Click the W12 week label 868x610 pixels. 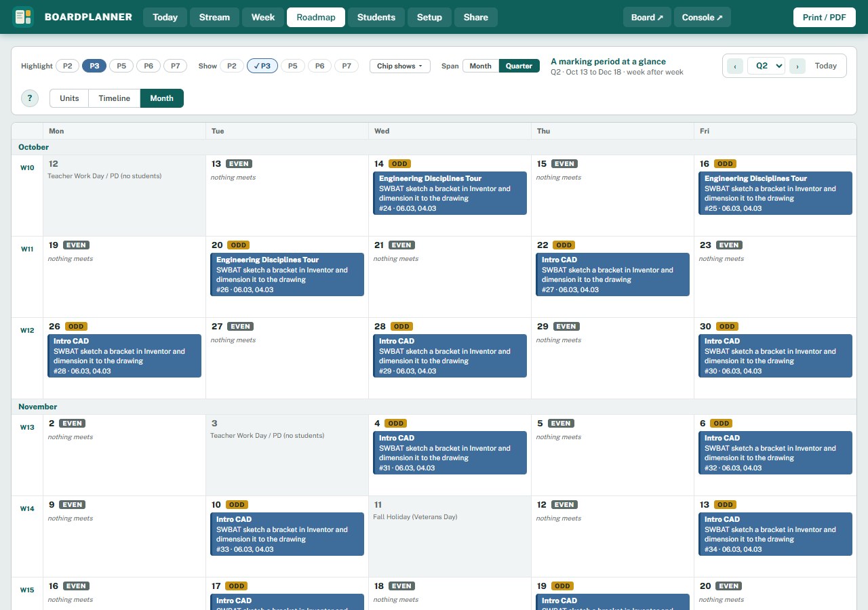coord(27,331)
